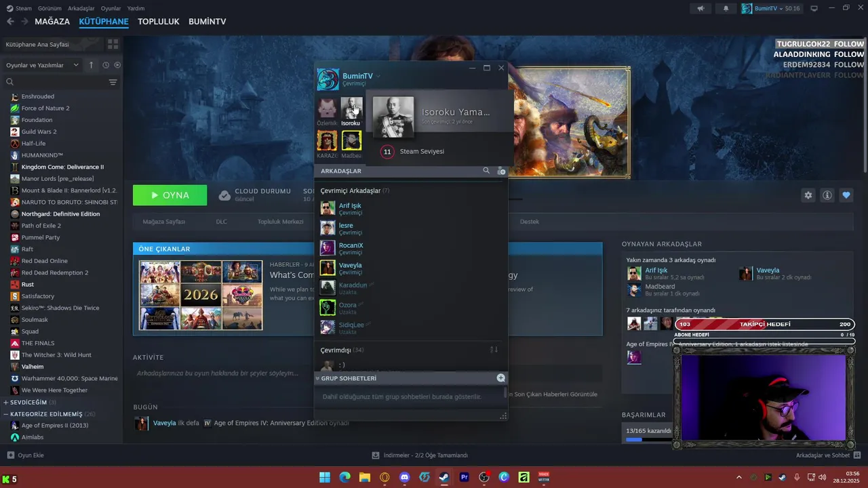Open BuminTV account dropdown in top bar

tap(768, 8)
